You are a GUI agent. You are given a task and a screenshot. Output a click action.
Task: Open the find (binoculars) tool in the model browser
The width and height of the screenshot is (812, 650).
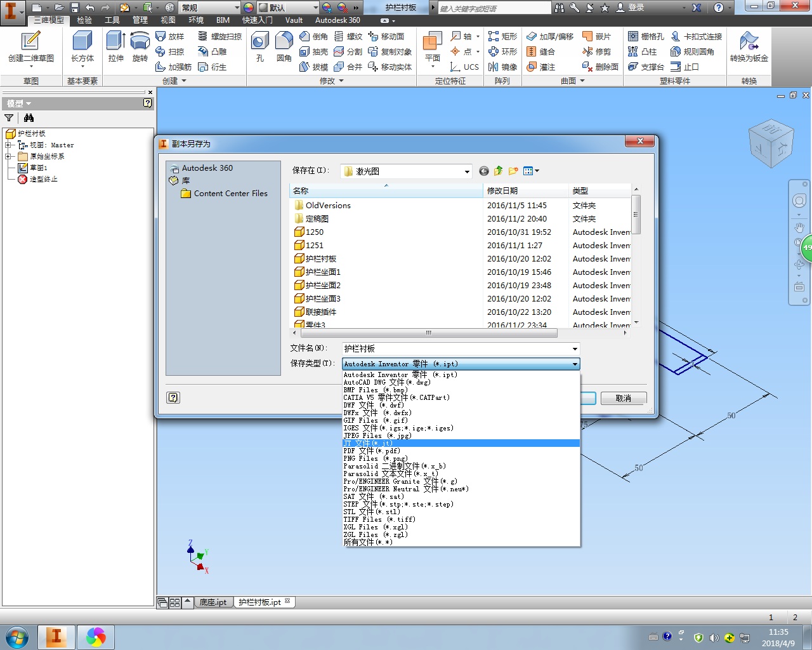point(29,118)
